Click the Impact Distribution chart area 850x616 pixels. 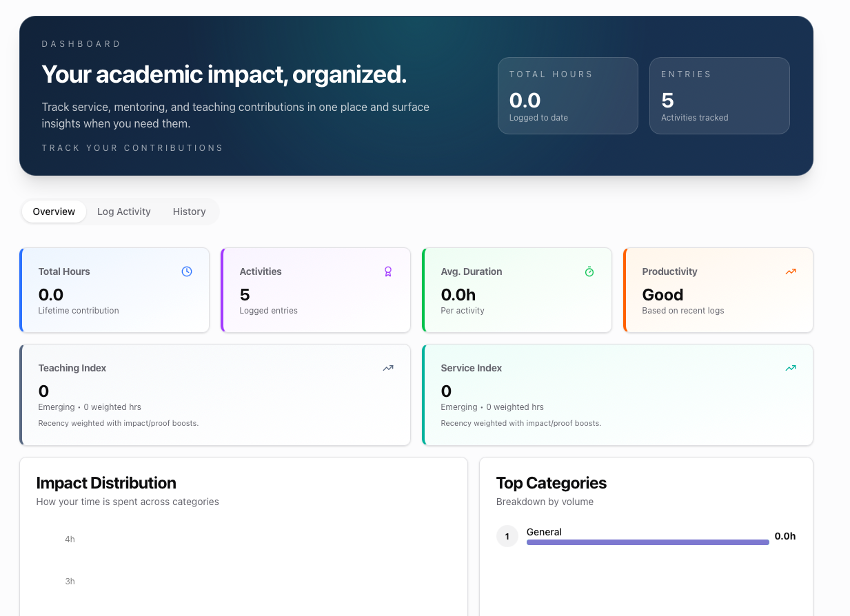(244, 565)
